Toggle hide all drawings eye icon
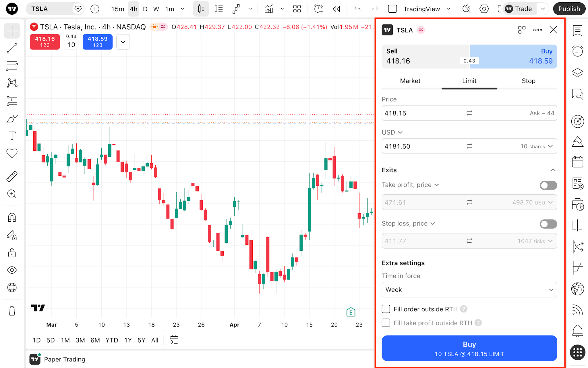This screenshot has width=588, height=368. pos(12,270)
